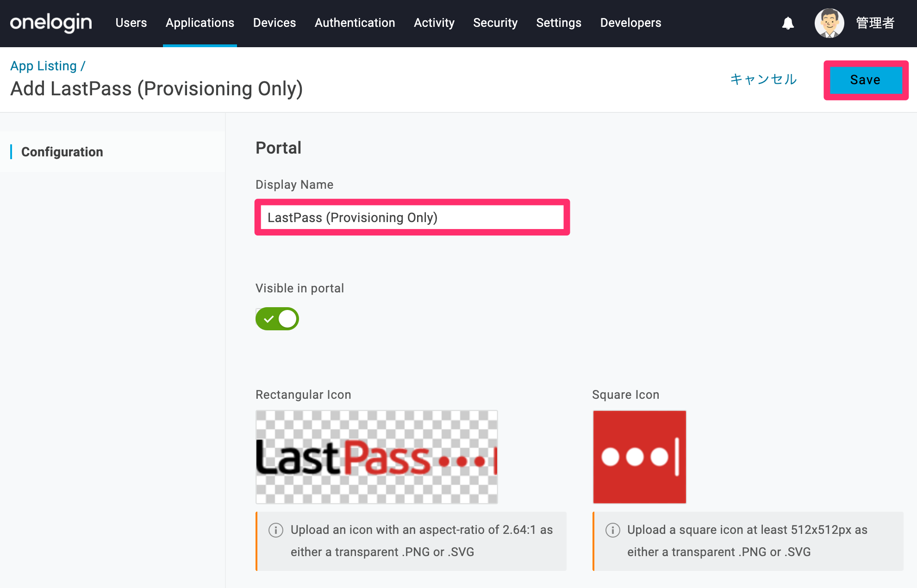This screenshot has height=588, width=917.
Task: Click the キャンセル link
Action: click(x=763, y=80)
